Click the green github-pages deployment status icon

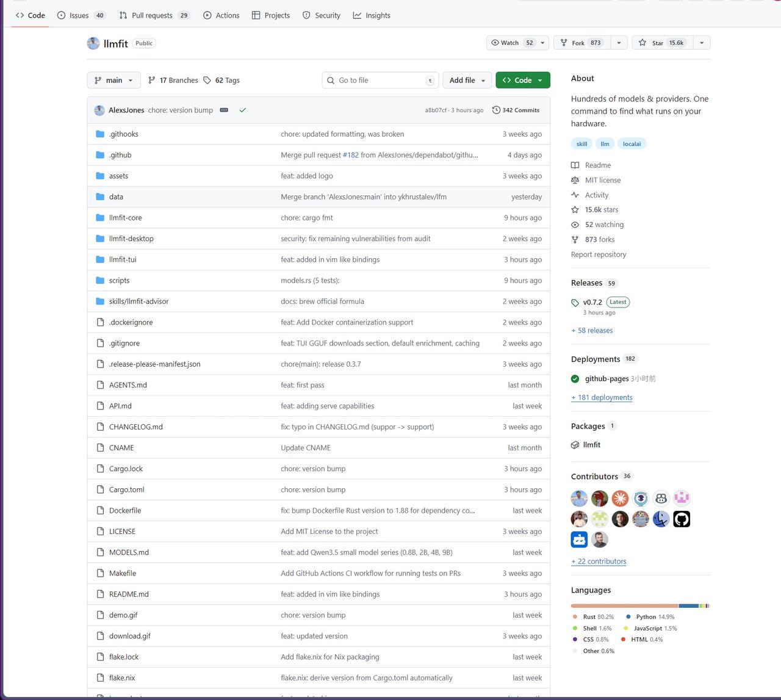575,379
